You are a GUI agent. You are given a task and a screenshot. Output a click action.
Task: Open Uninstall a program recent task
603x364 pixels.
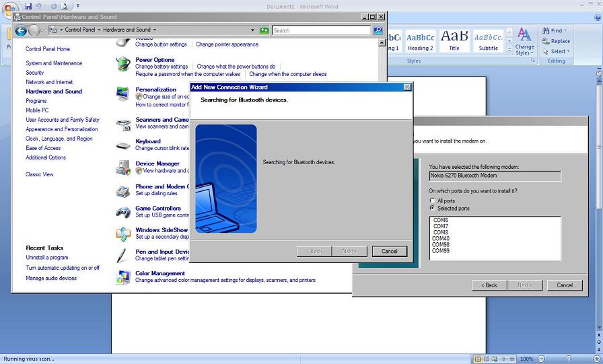[x=47, y=258]
